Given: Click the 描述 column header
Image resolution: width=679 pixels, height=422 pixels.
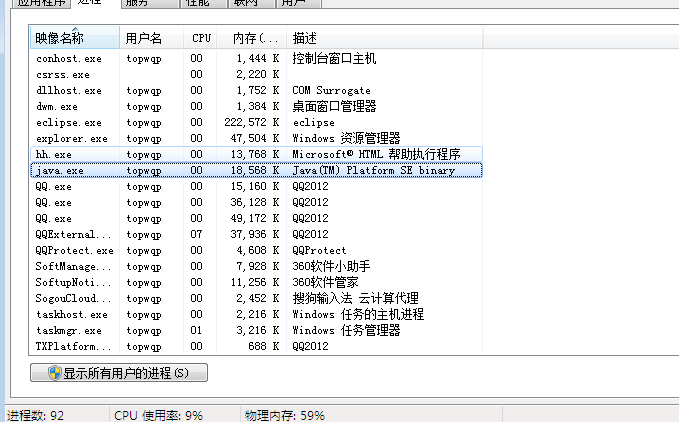Looking at the screenshot, I should point(385,38).
